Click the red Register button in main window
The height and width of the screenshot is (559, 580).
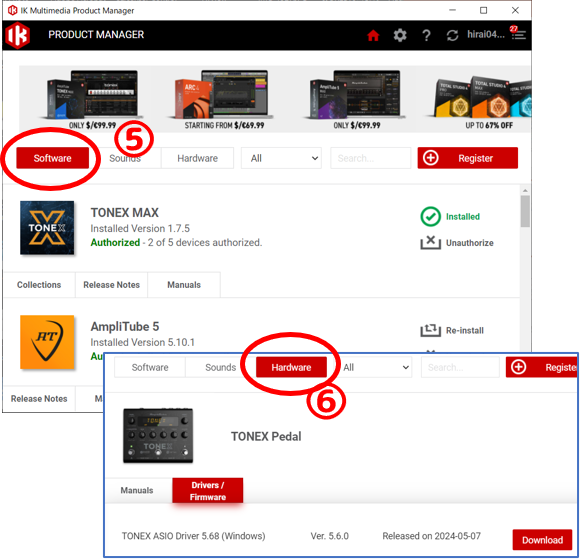468,158
